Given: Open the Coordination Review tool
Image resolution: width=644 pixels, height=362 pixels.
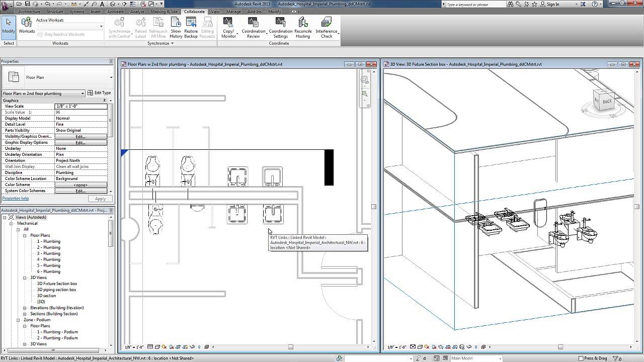Looking at the screenshot, I should [254, 26].
